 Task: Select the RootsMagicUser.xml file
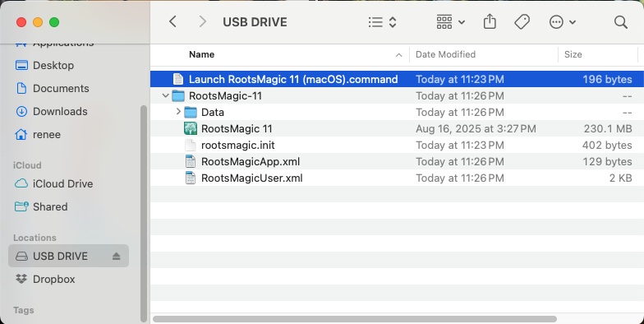(x=251, y=178)
